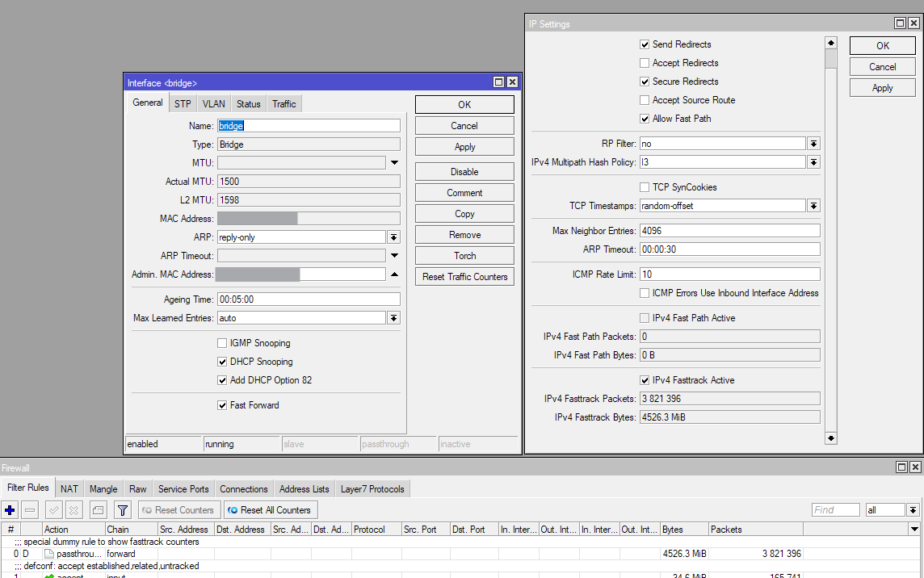Toggle Fast Forward checkbox
924x578 pixels.
coord(222,405)
